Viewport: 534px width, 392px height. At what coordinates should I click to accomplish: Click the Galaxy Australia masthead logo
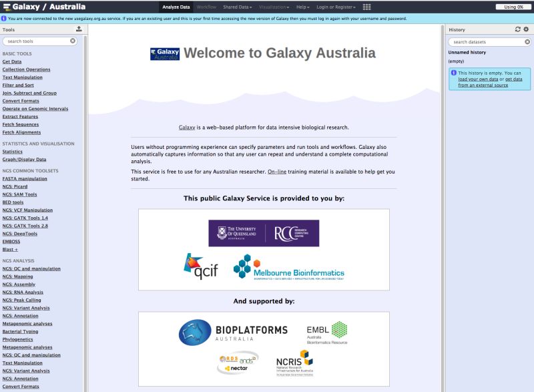[40, 5]
